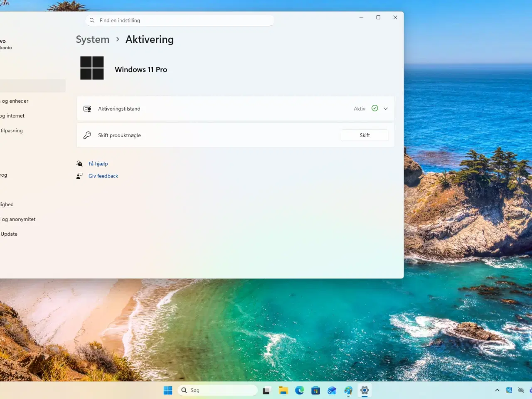Expand hidden icons in the system tray

click(x=497, y=390)
